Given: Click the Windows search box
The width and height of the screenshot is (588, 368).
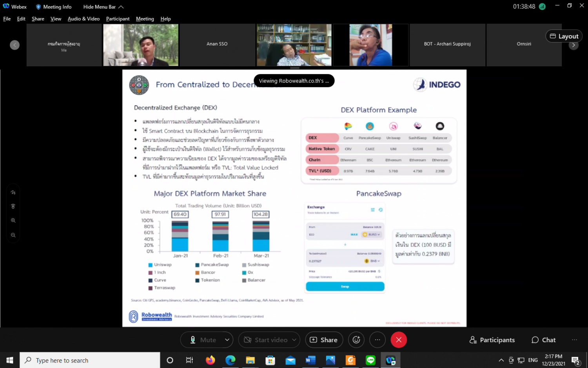Looking at the screenshot, I should (90, 360).
